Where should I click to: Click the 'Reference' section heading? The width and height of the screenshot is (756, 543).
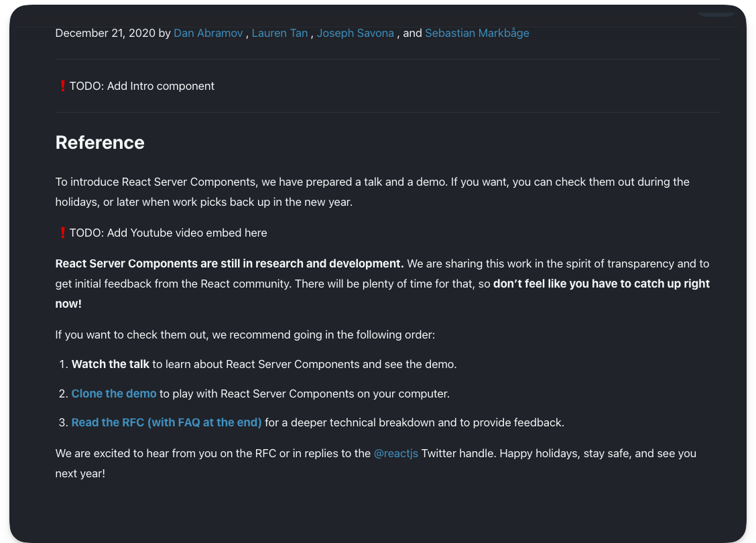click(x=100, y=142)
